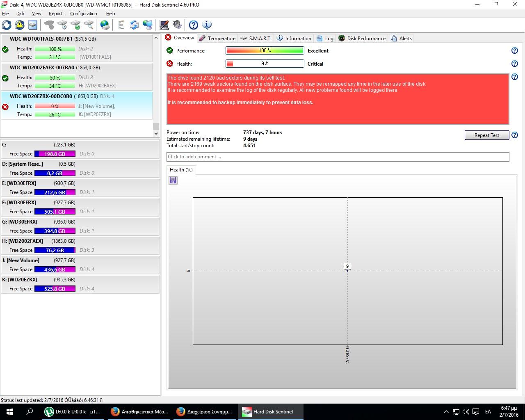Viewport: 525px width, 420px height.
Task: Open the Help menu
Action: (111, 14)
